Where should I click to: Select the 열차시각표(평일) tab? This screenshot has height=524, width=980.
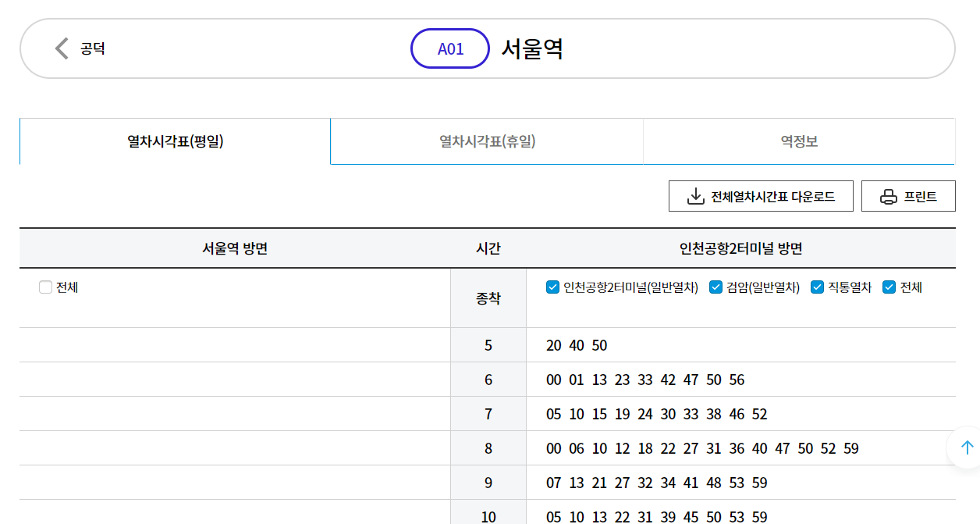tap(174, 141)
